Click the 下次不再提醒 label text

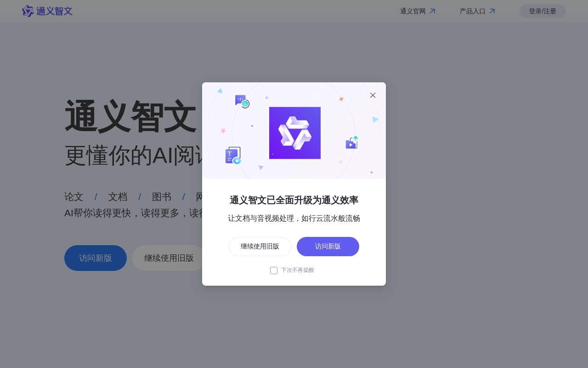point(298,270)
